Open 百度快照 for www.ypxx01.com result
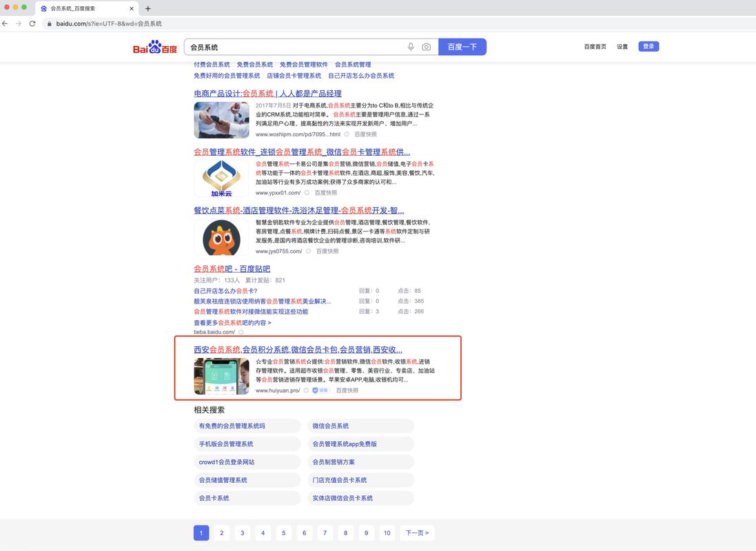Screen dimensions: 756x551 325,193
